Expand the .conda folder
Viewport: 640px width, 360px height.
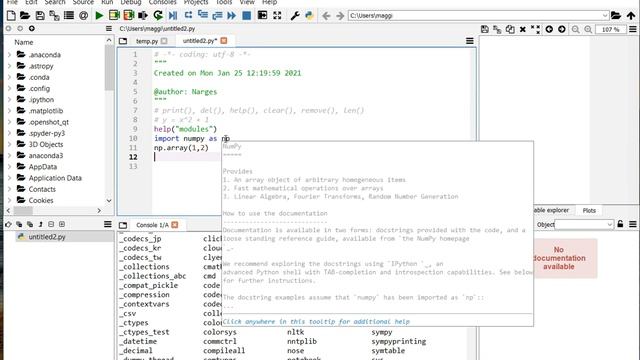tap(9, 77)
